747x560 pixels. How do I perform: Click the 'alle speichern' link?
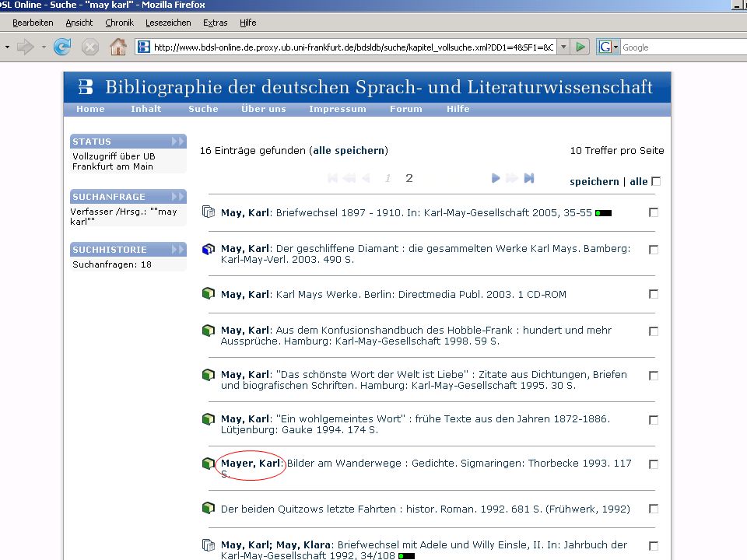coord(349,150)
